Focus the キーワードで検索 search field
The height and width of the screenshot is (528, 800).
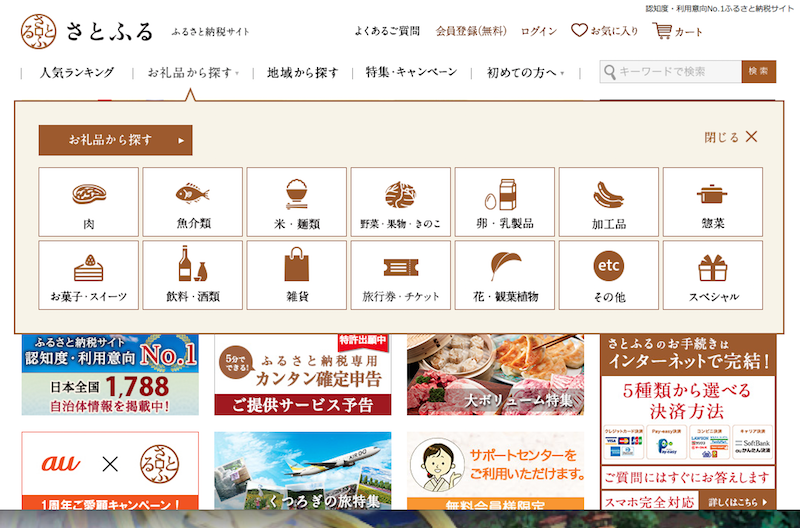click(x=671, y=71)
